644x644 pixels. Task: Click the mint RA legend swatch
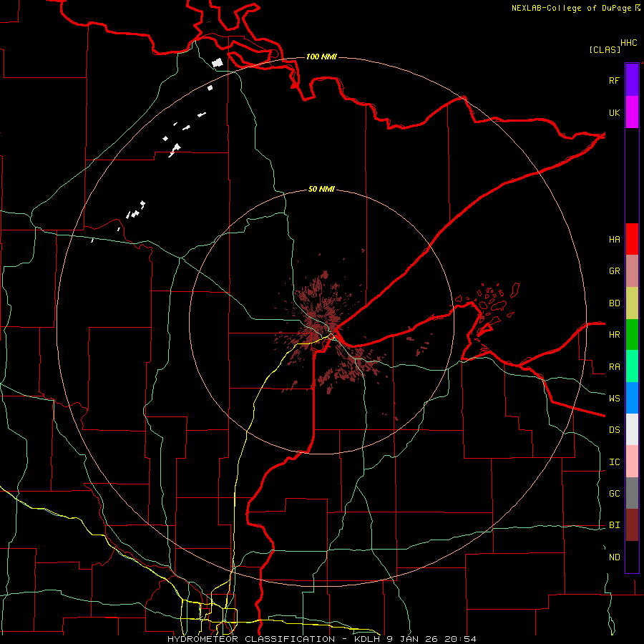(632, 366)
